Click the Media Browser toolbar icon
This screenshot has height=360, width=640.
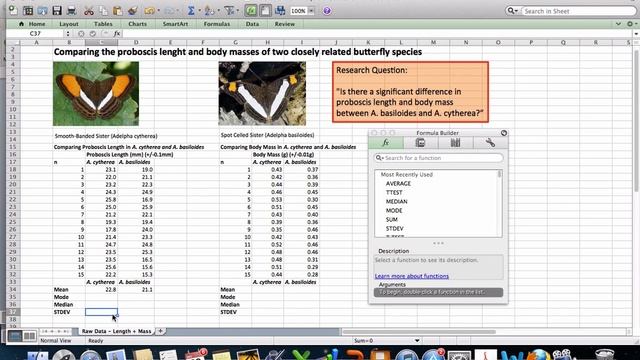[280, 11]
